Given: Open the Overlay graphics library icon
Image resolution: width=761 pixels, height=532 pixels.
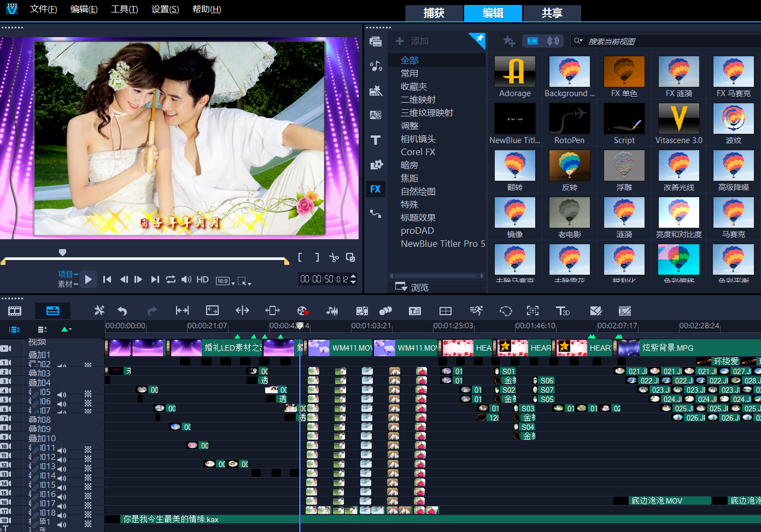Looking at the screenshot, I should (376, 164).
